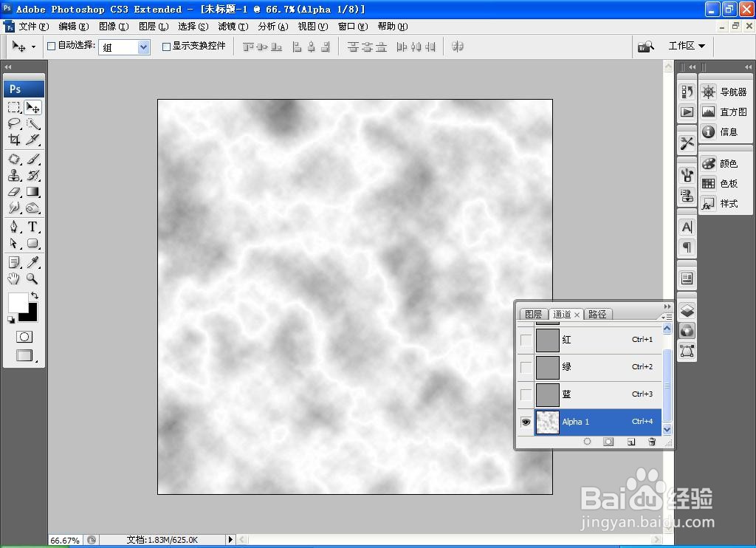
Task: Load channel as selection icon
Action: 587,442
